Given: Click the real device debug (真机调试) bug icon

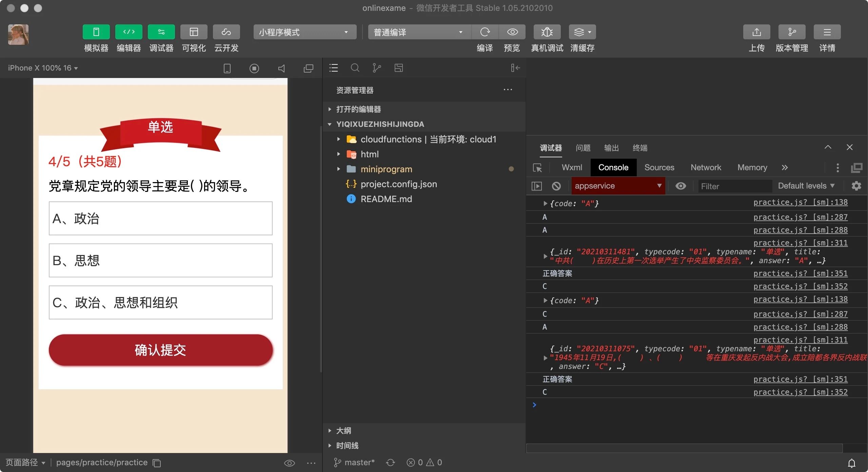Looking at the screenshot, I should (547, 32).
